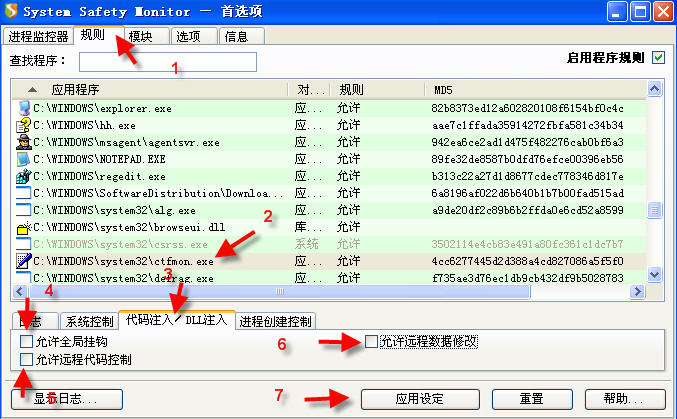
Task: Sort by 应用程序 column header
Action: click(x=149, y=89)
